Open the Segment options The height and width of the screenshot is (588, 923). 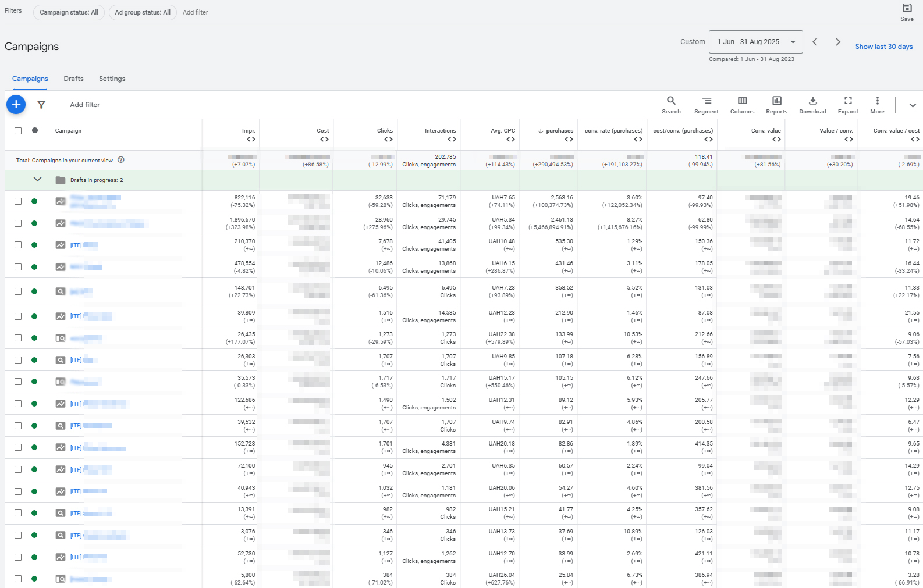[706, 105]
